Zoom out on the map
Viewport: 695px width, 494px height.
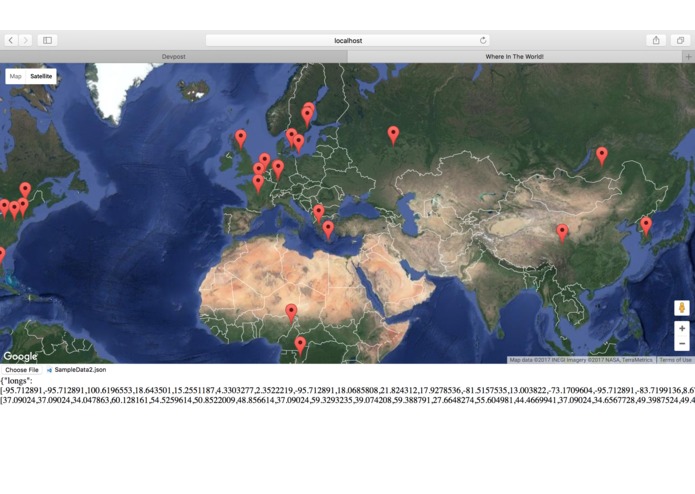[682, 344]
